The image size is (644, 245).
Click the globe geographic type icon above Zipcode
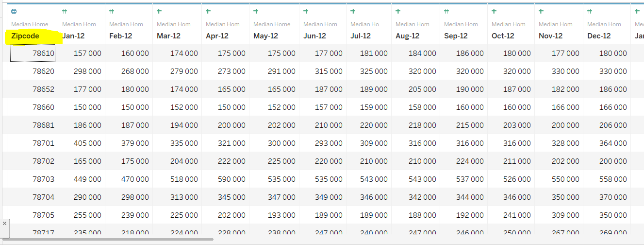pos(14,11)
